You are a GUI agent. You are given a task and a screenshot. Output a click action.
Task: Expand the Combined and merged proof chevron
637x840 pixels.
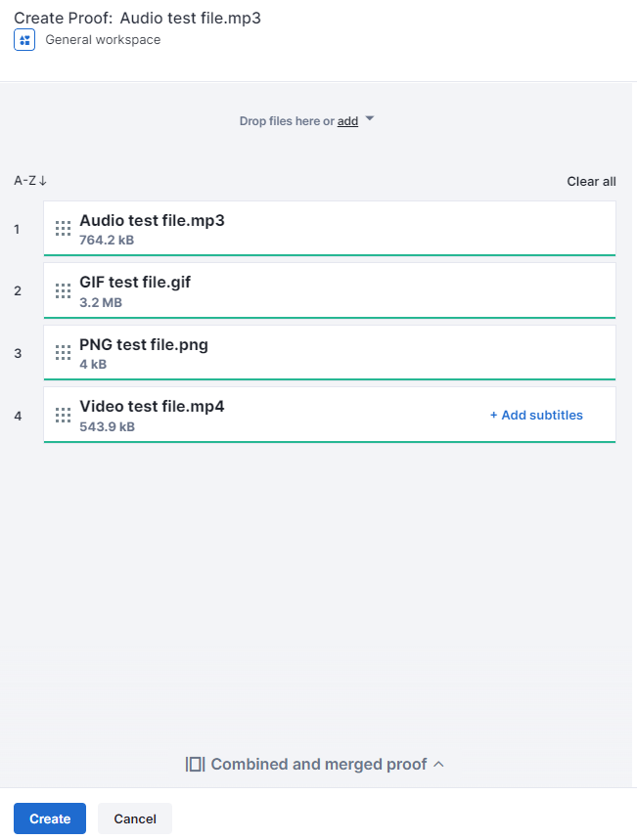click(438, 765)
